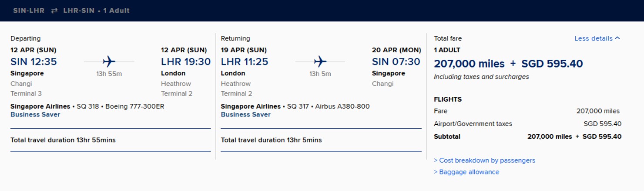Click return departure time LHR 11:25
644x191 pixels.
click(x=245, y=62)
